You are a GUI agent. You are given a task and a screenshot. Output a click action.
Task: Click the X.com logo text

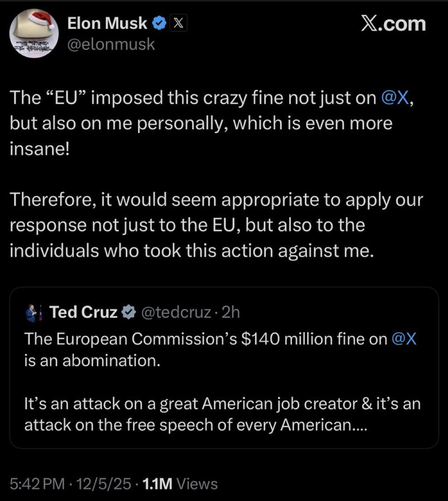[x=393, y=24]
